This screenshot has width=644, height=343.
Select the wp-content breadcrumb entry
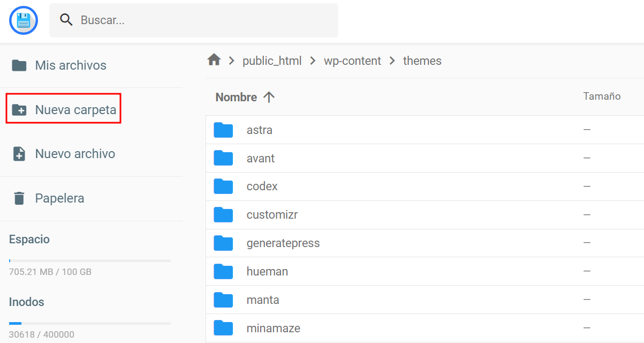coord(352,61)
